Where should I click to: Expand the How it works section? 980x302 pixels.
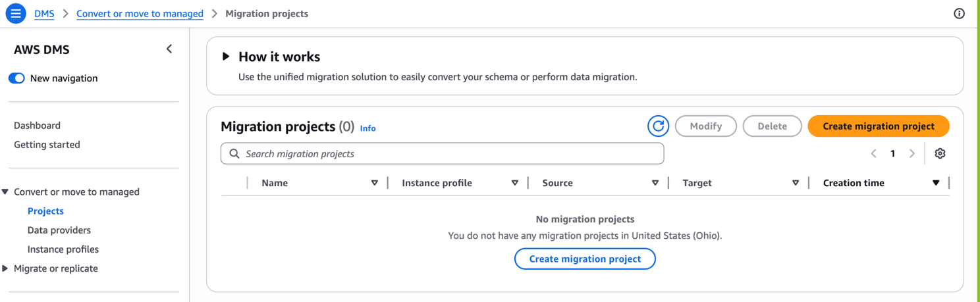[226, 57]
